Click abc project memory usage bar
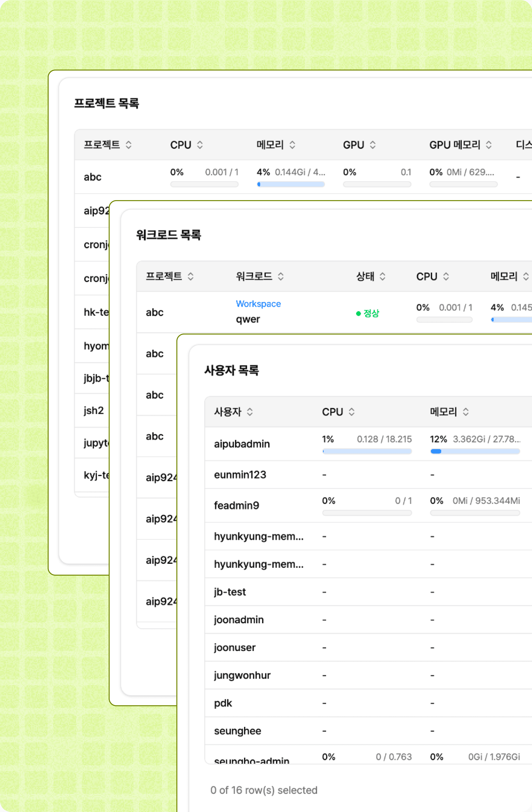The image size is (532, 812). 291,184
